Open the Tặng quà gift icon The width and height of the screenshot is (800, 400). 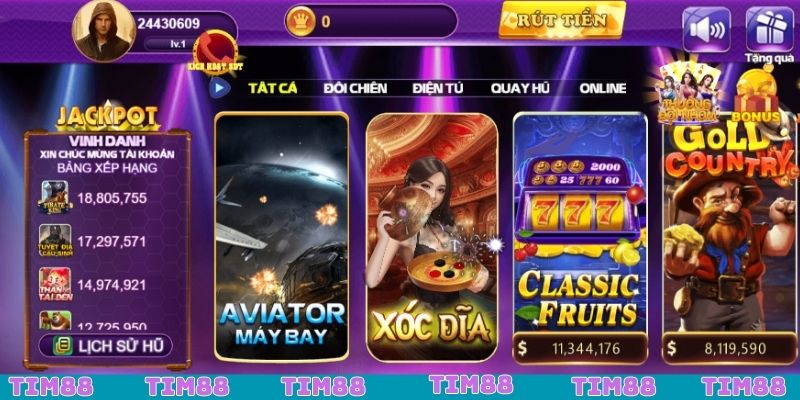[x=769, y=30]
